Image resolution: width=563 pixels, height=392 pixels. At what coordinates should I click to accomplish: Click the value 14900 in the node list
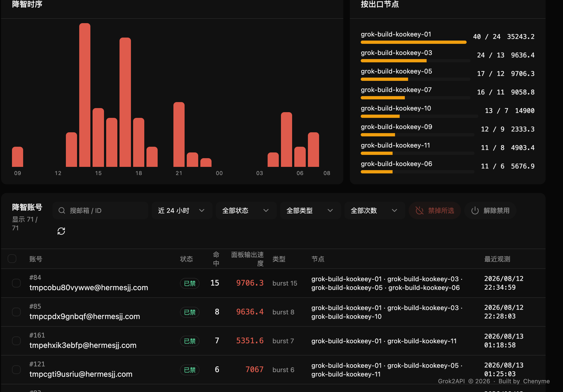525,111
